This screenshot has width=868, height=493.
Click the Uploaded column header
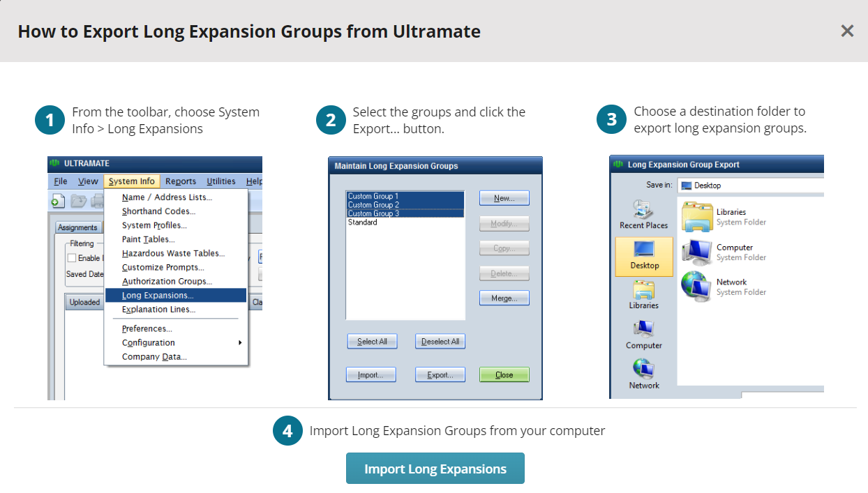tap(84, 302)
